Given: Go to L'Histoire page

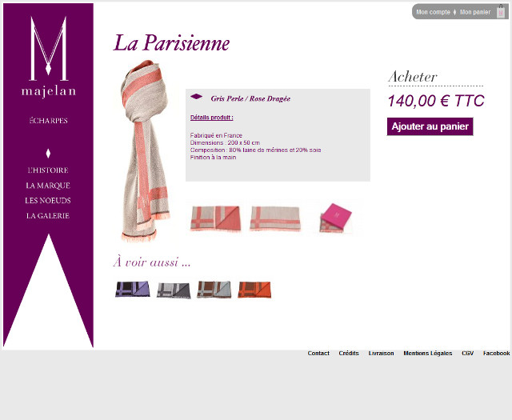Looking at the screenshot, I should pos(48,170).
